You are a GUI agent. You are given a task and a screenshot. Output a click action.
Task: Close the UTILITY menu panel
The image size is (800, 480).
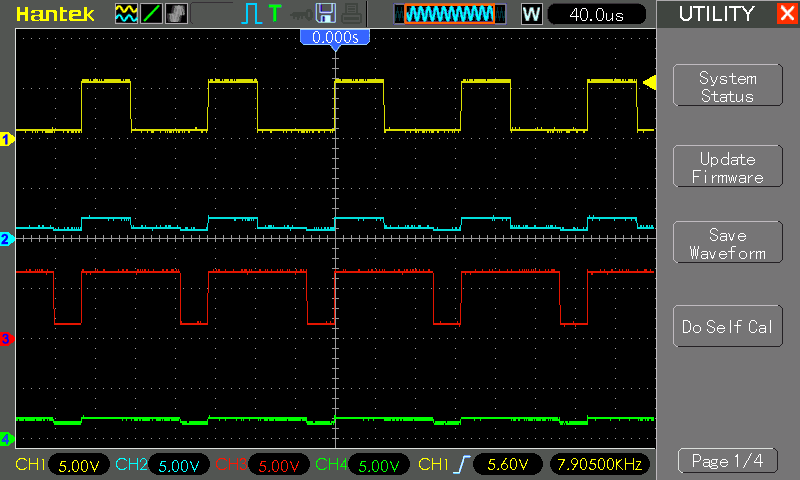[x=788, y=13]
